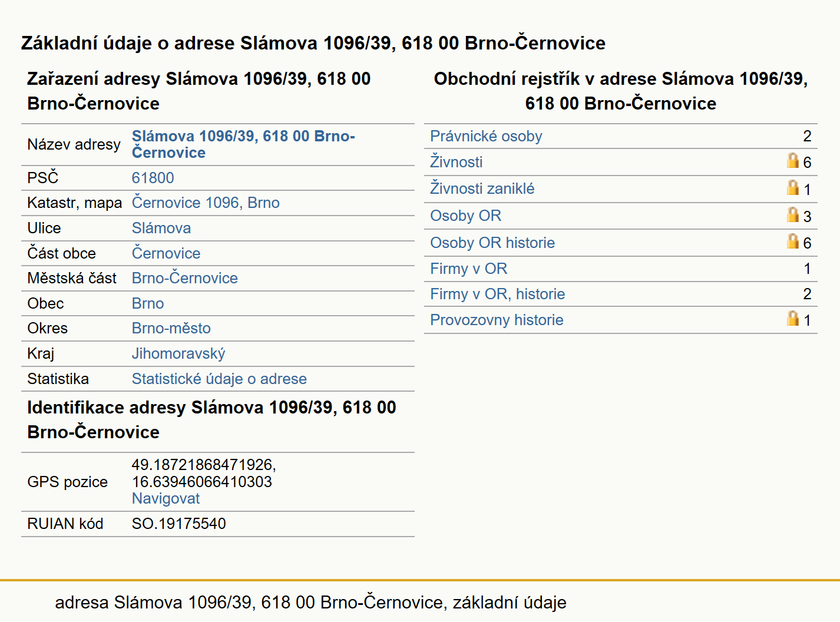840x622 pixels.
Task: Open the Brno-město district link
Action: click(171, 328)
